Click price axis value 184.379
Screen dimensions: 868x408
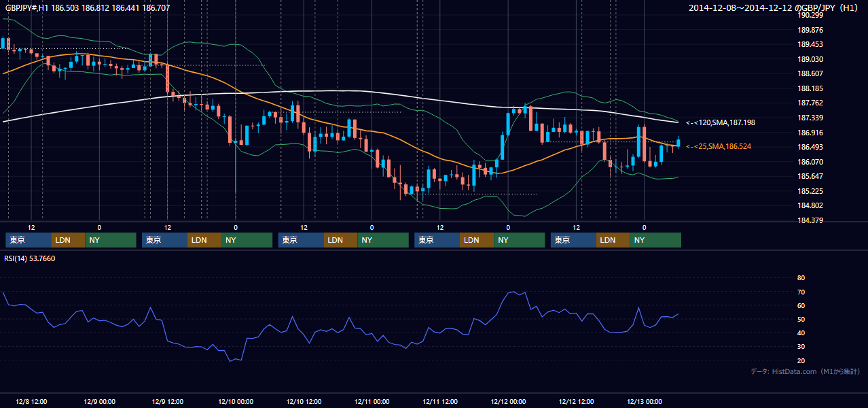(811, 220)
